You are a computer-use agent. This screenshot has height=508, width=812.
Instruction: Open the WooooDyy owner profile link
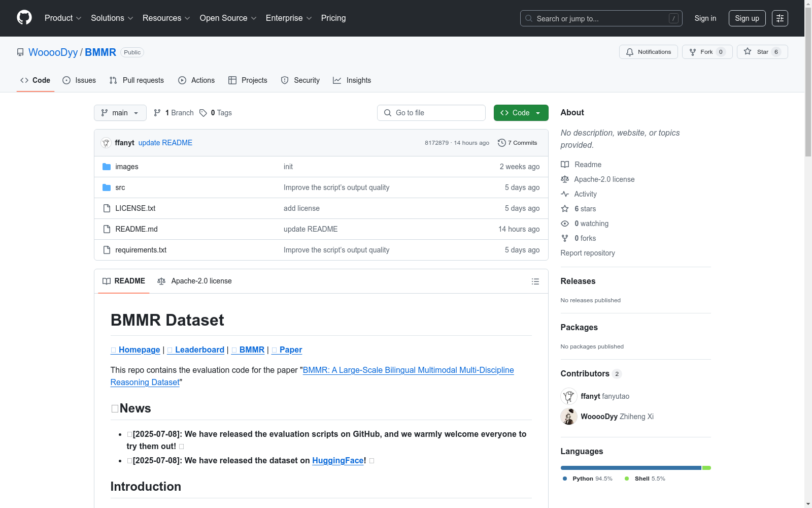pos(53,52)
